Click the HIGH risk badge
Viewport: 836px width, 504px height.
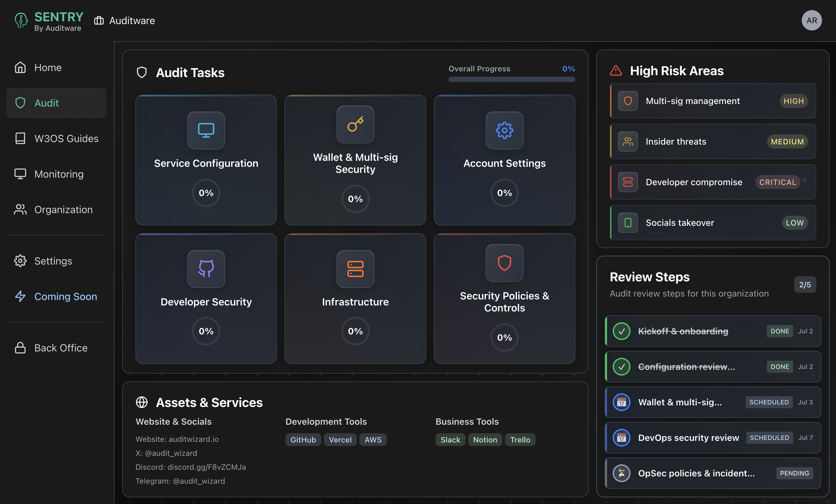click(793, 101)
